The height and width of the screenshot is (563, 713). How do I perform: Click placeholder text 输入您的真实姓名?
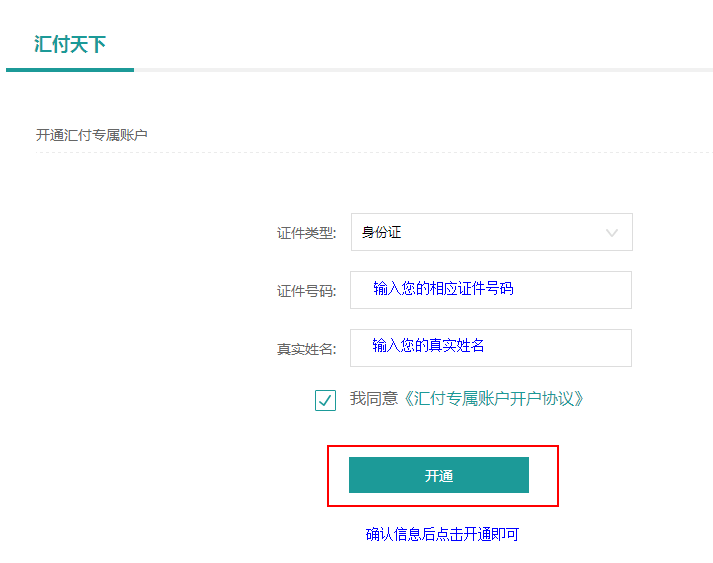point(428,346)
